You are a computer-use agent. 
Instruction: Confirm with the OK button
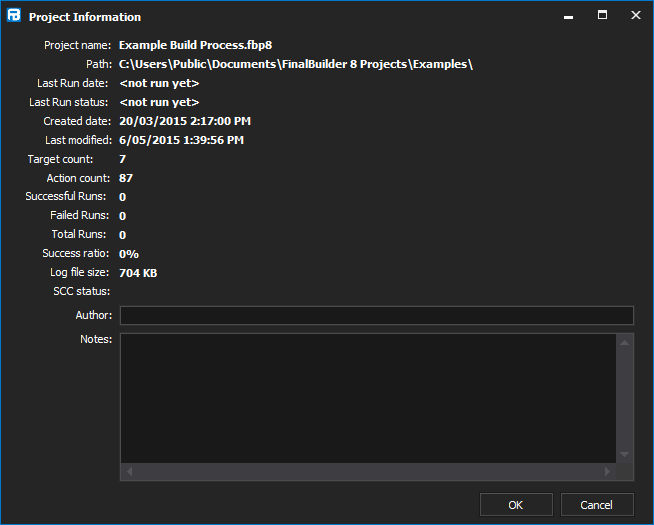pyautogui.click(x=516, y=505)
